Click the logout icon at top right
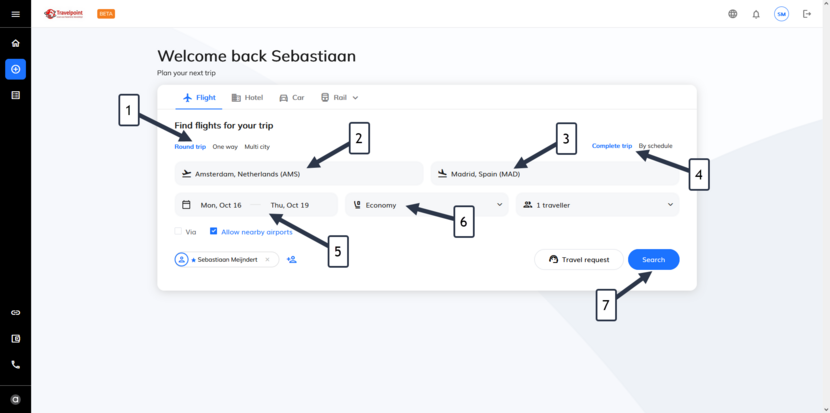 (x=807, y=14)
